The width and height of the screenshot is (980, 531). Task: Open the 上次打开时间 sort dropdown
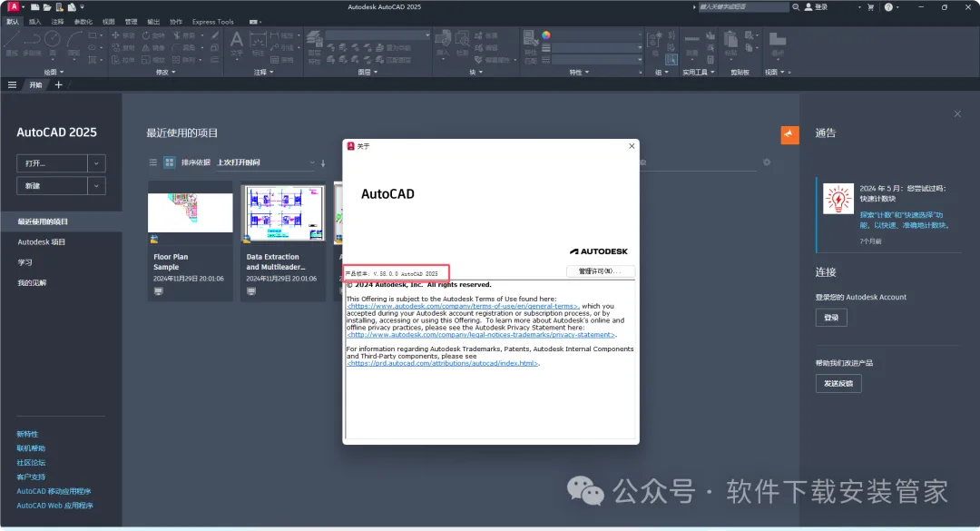pyautogui.click(x=266, y=162)
